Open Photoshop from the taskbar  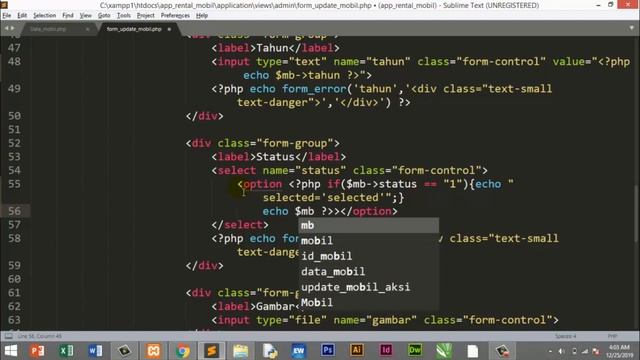click(x=327, y=351)
